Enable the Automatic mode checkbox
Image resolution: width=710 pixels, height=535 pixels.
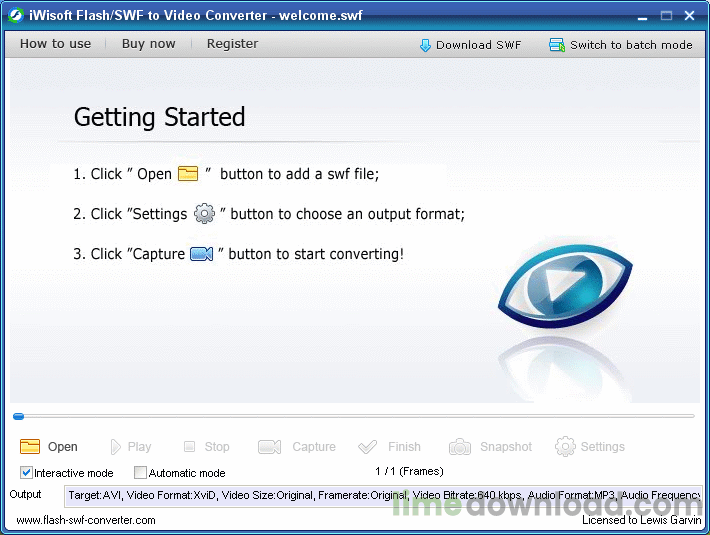pyautogui.click(x=140, y=473)
